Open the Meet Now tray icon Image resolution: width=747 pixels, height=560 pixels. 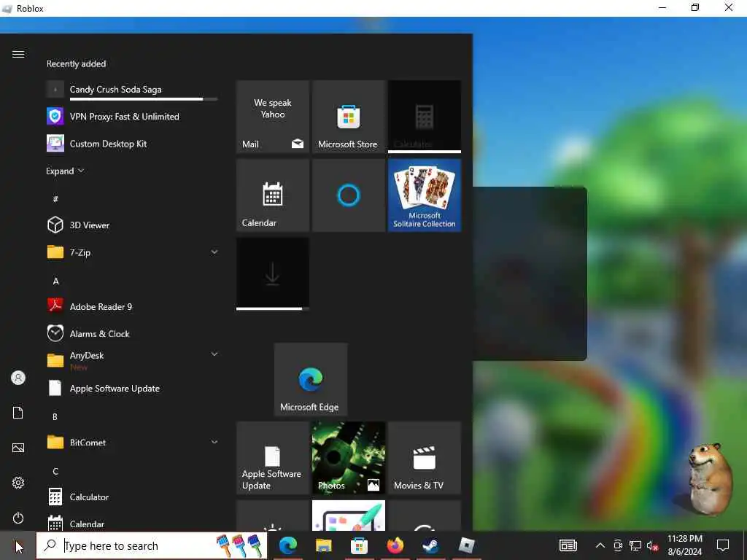coord(618,545)
